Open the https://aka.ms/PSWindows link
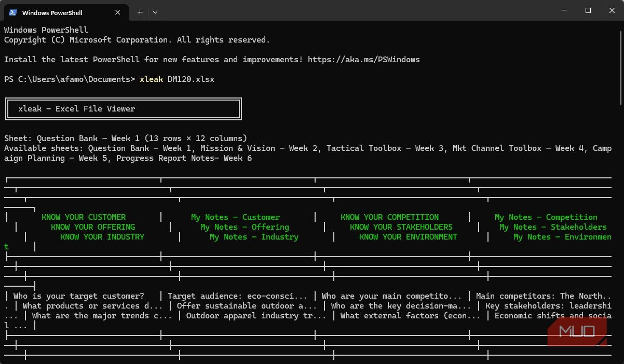 click(364, 60)
